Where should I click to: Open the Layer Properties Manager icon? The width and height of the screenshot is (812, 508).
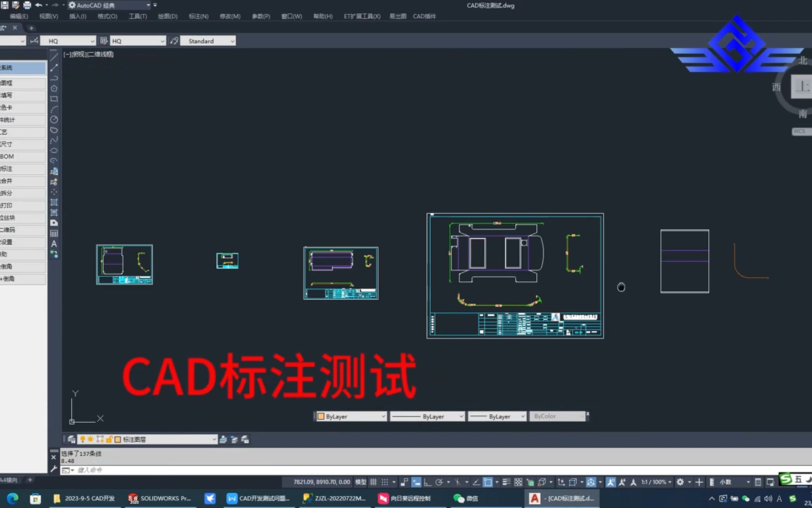(71, 439)
